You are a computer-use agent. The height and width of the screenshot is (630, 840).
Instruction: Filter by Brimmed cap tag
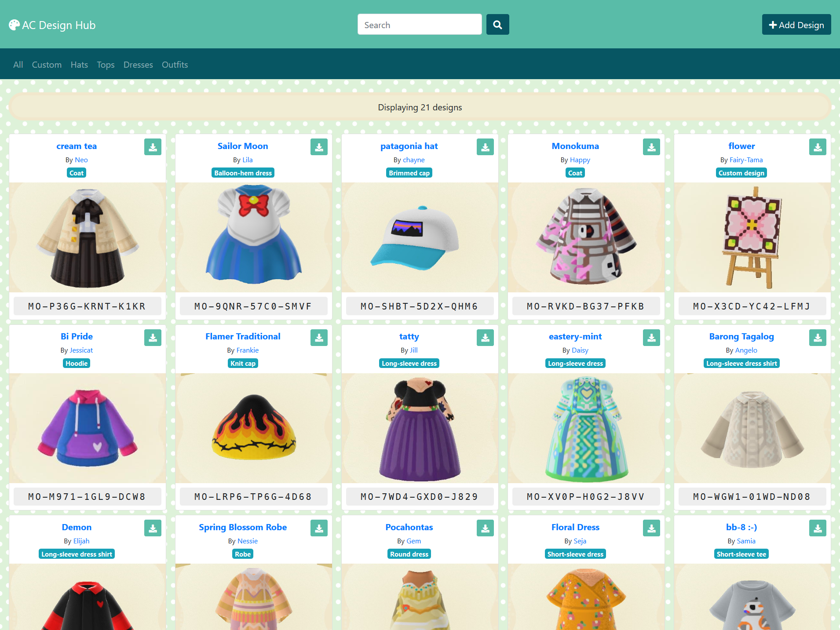[409, 173]
